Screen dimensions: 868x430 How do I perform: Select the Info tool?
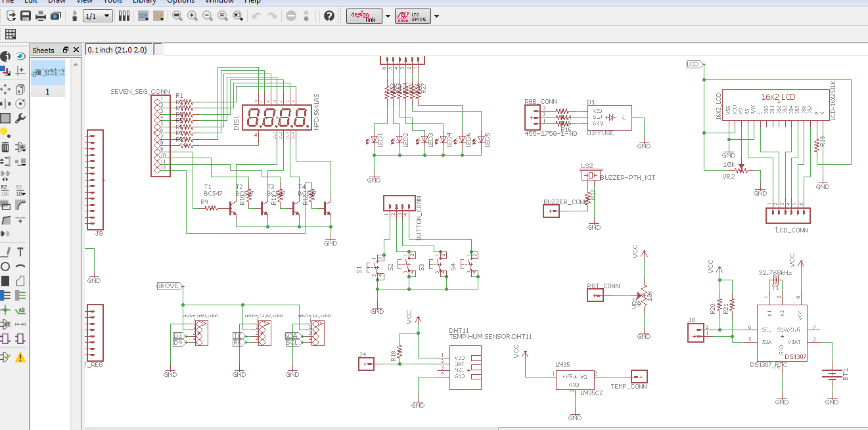click(x=5, y=56)
